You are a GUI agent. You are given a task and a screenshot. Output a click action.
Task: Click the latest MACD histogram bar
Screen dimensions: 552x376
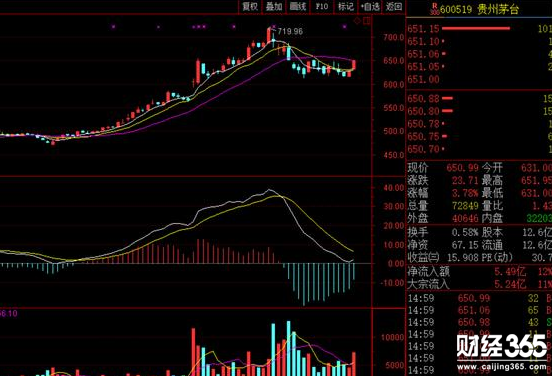(354, 271)
